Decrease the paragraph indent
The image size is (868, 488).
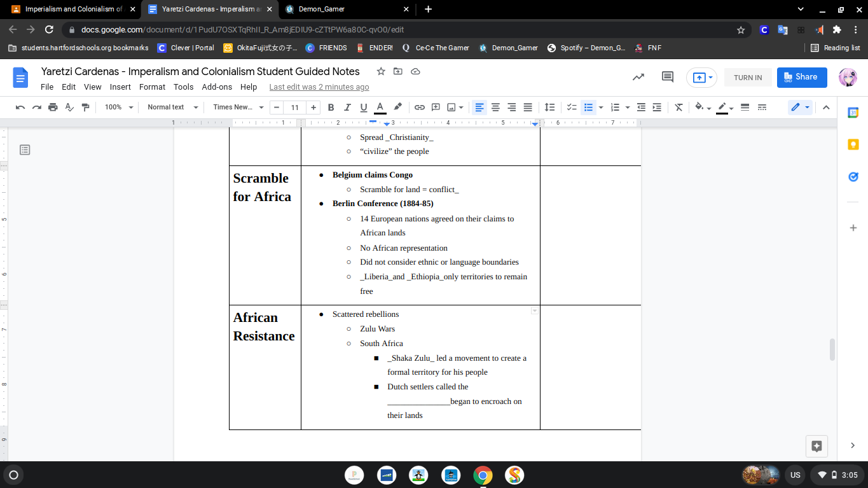tap(641, 108)
